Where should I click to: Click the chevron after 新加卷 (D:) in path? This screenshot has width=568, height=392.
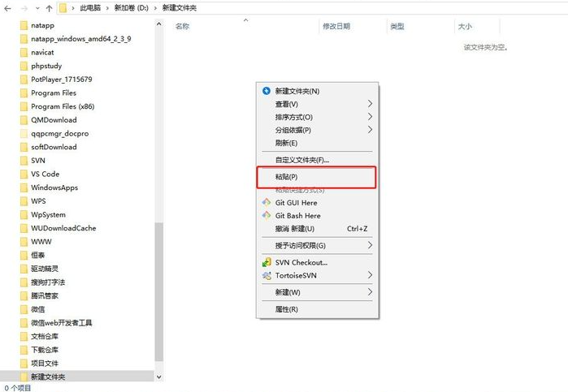[x=155, y=8]
